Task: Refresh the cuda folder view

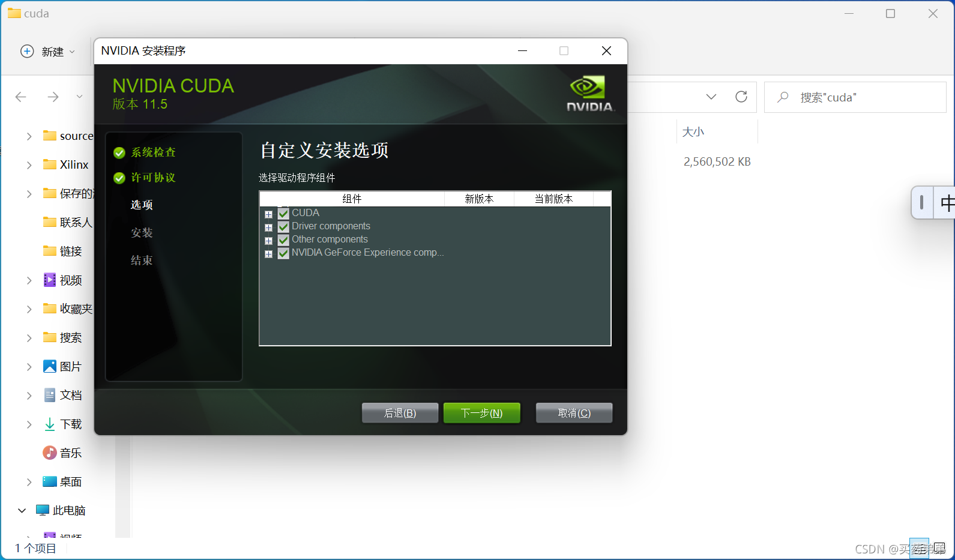Action: (741, 97)
